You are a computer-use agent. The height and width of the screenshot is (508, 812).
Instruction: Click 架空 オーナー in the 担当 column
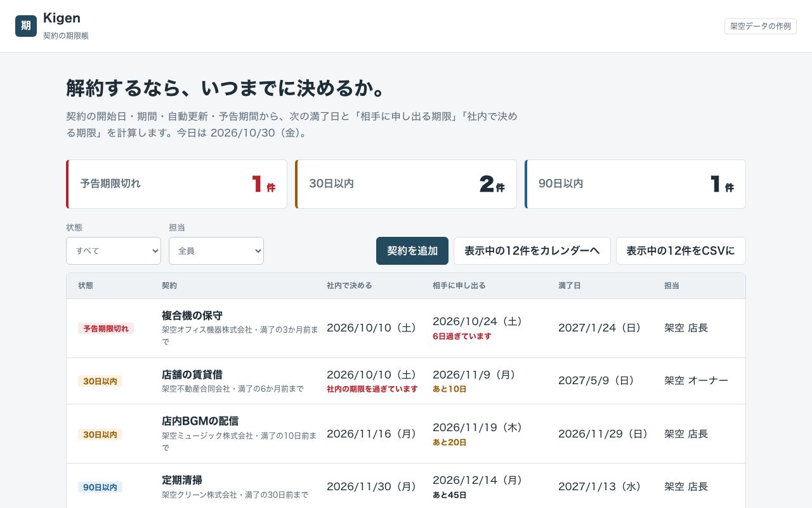coord(696,380)
